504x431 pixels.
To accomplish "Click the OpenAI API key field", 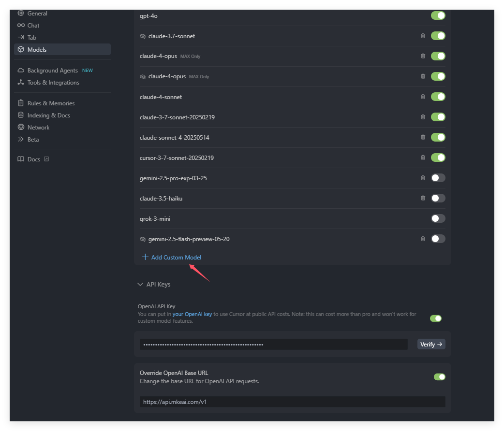I will click(274, 345).
